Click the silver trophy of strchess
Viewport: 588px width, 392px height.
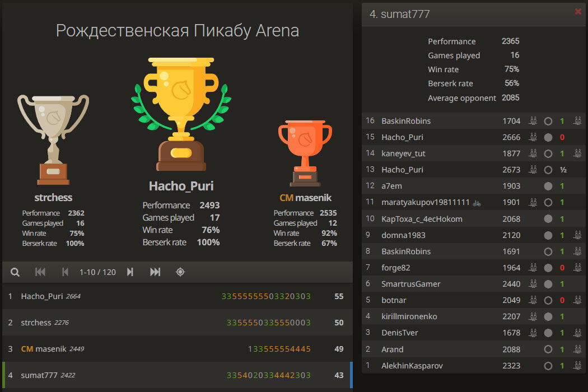coord(53,140)
